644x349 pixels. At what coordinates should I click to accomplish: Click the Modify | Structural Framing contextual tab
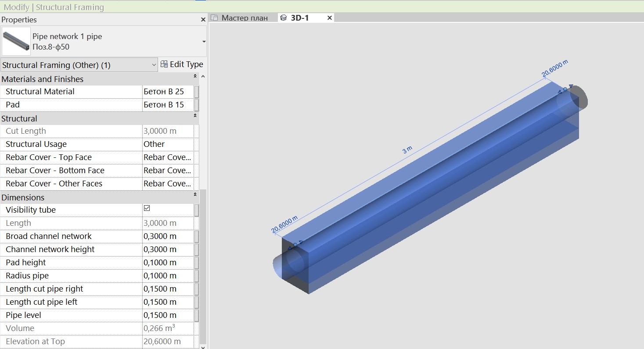(54, 7)
